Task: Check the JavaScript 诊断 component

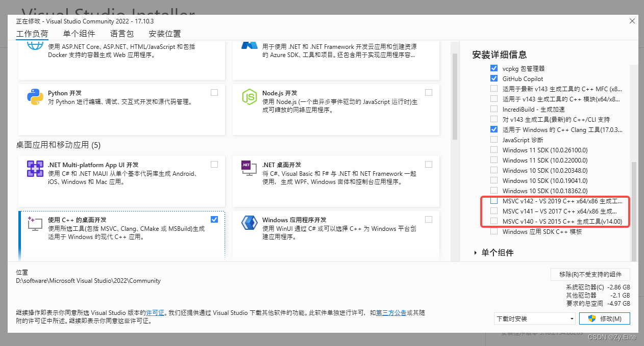Action: point(493,140)
